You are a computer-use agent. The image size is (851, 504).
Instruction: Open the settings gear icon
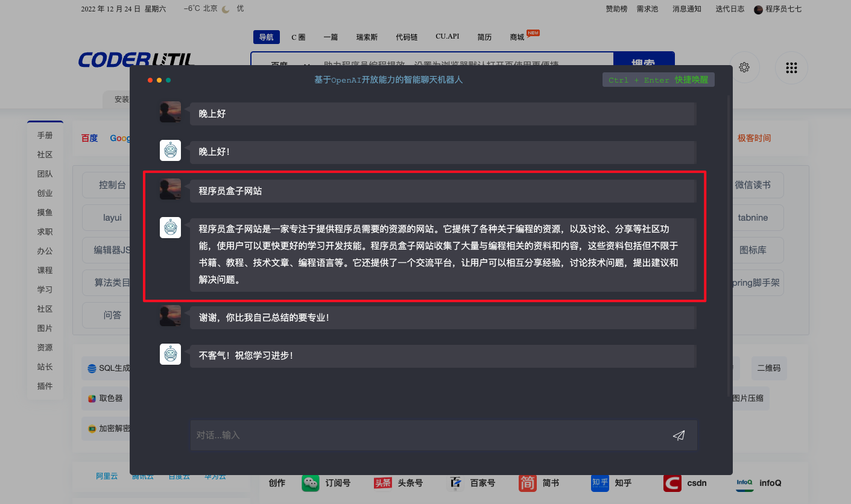[x=744, y=68]
